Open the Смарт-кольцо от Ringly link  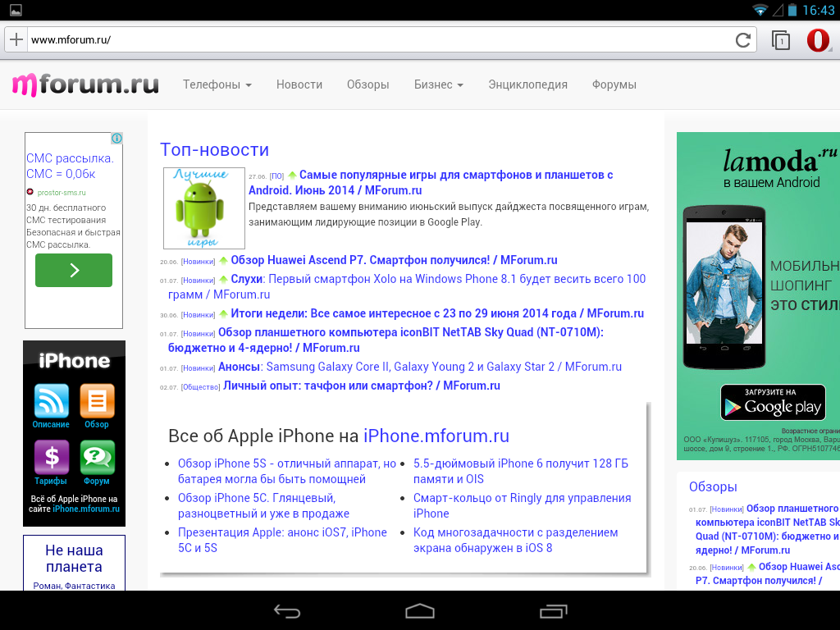(x=522, y=505)
